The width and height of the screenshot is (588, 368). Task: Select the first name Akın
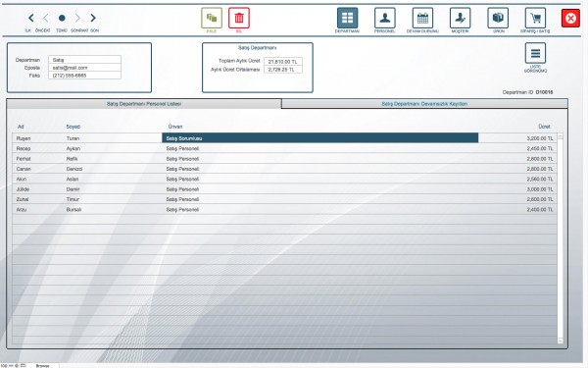pos(22,180)
